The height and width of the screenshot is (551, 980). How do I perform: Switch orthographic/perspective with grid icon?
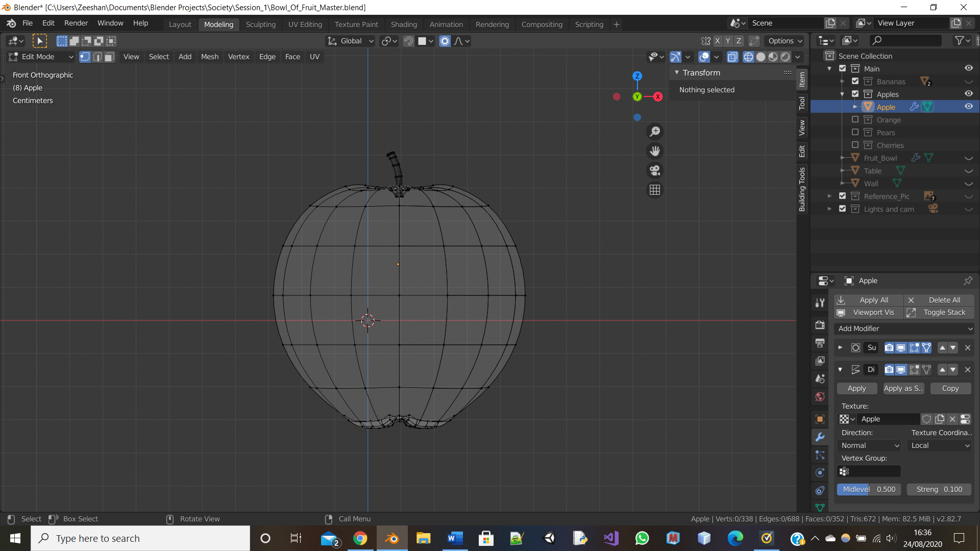[655, 190]
